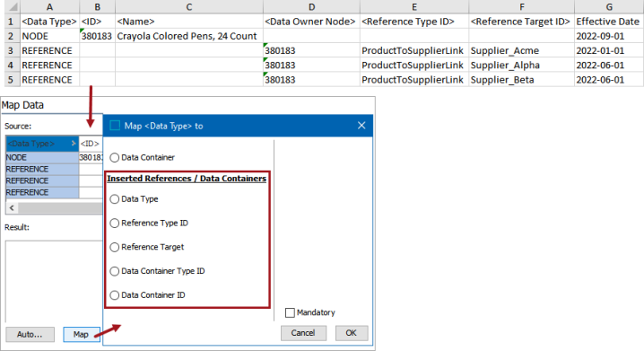Screen dimensions: 644x351
Task: Close the Map Data Type dialog
Action: (x=361, y=126)
